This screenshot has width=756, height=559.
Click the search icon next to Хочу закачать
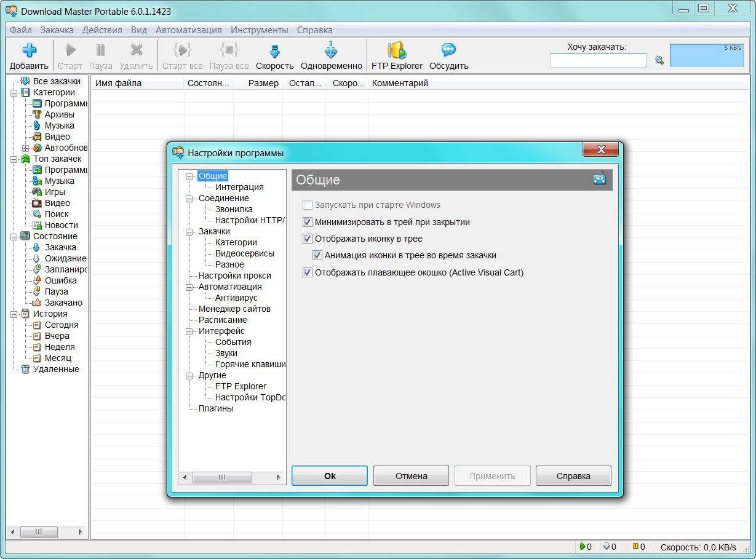click(659, 60)
